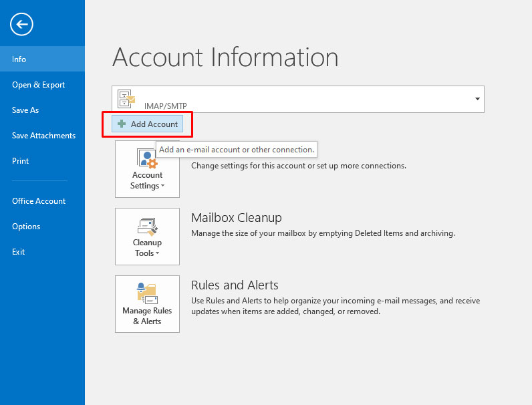Click the 'Add an e-mail account' tooltip

click(x=237, y=150)
